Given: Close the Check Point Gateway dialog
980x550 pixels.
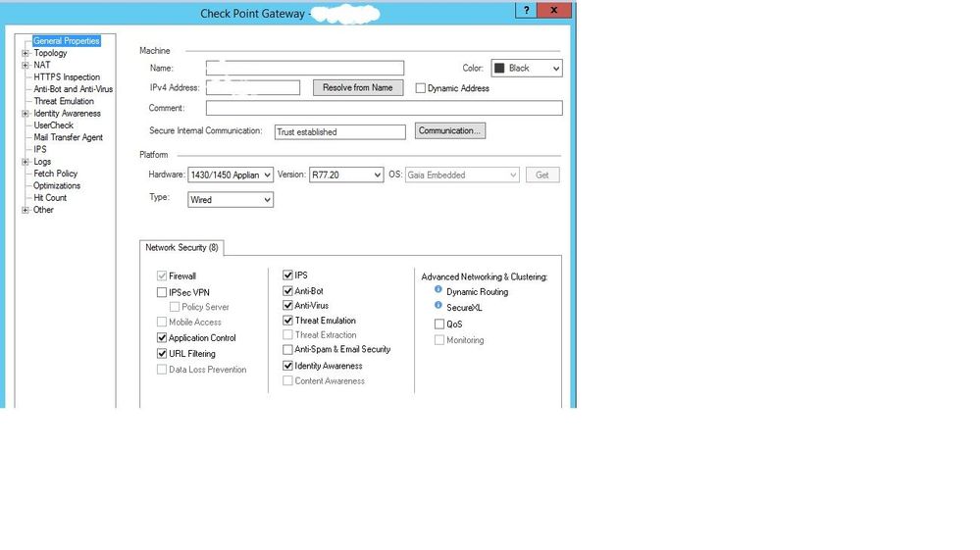Looking at the screenshot, I should (x=553, y=10).
